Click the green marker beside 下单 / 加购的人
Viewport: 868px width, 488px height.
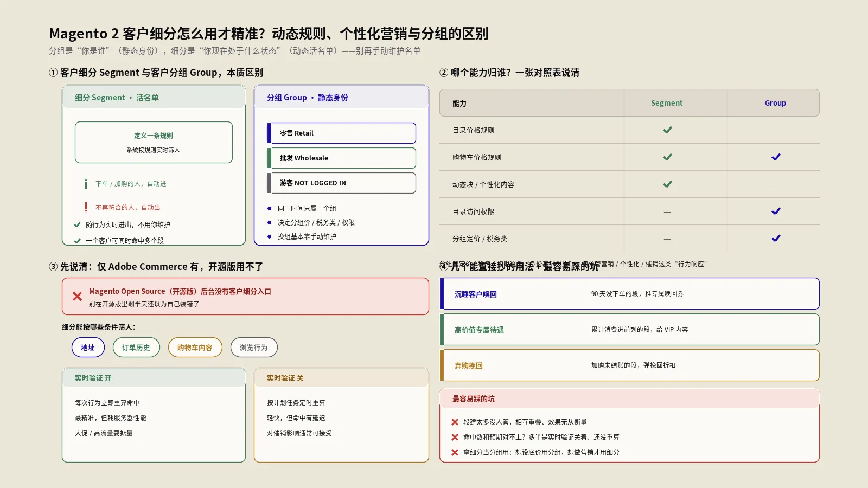86,184
